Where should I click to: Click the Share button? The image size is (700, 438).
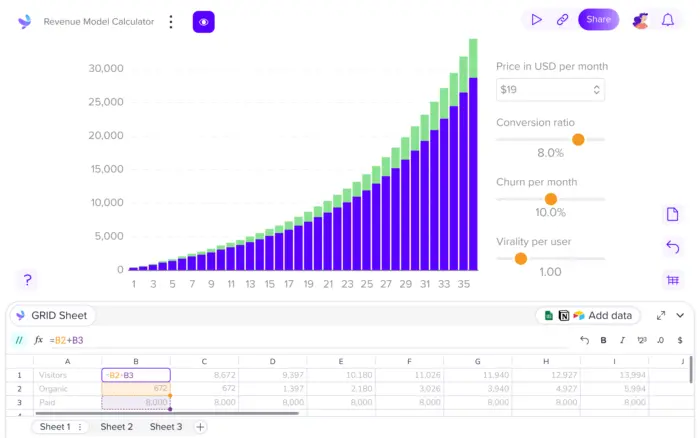(x=598, y=20)
